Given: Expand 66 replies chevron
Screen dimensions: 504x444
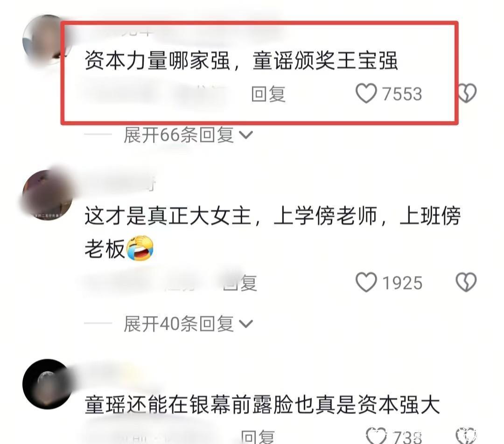Looking at the screenshot, I should pyautogui.click(x=246, y=135).
